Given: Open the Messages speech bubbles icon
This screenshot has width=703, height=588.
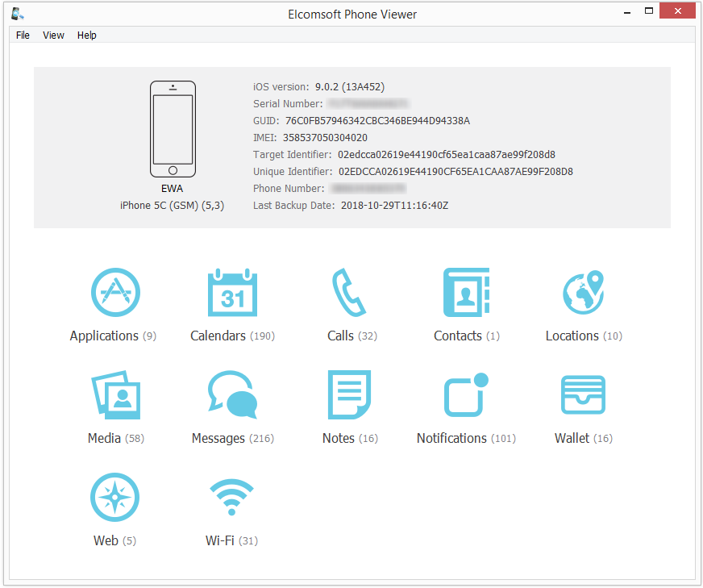Looking at the screenshot, I should pyautogui.click(x=232, y=394).
